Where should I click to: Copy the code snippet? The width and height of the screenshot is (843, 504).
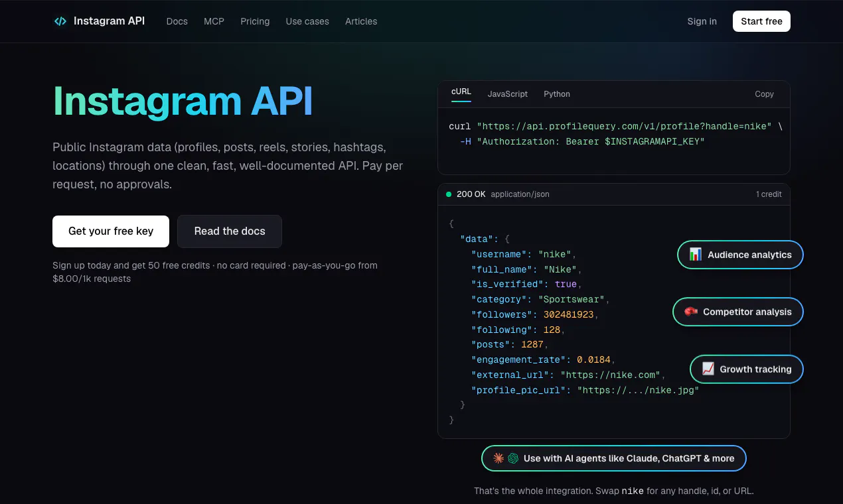(765, 94)
